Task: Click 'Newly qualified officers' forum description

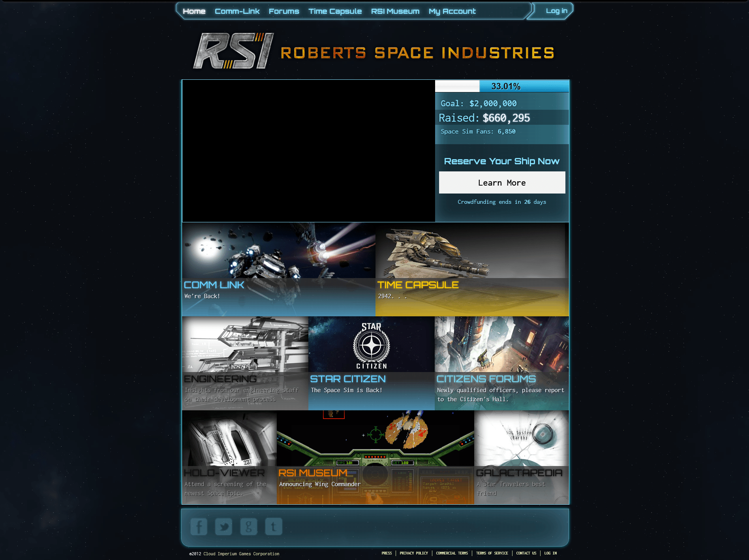Action: 501,395
